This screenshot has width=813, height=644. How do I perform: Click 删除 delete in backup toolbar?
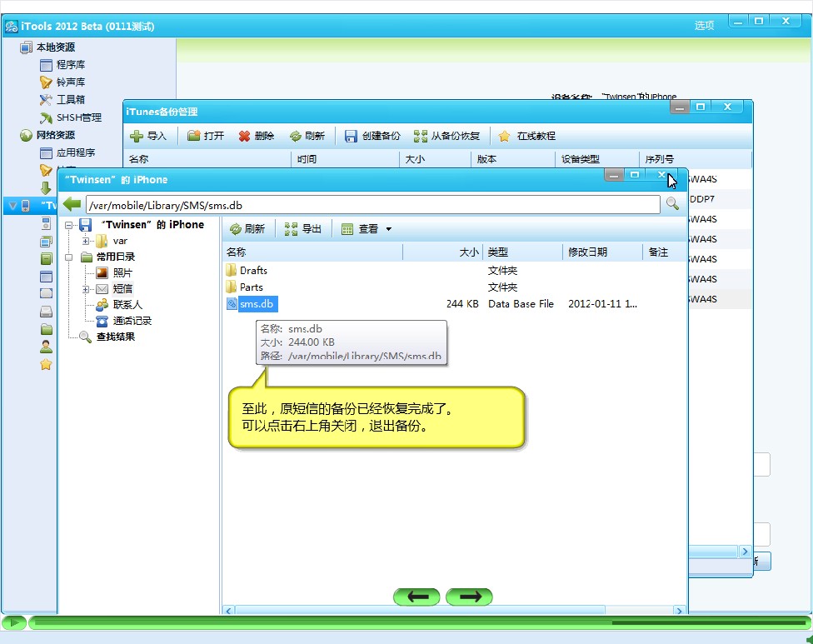click(x=256, y=136)
